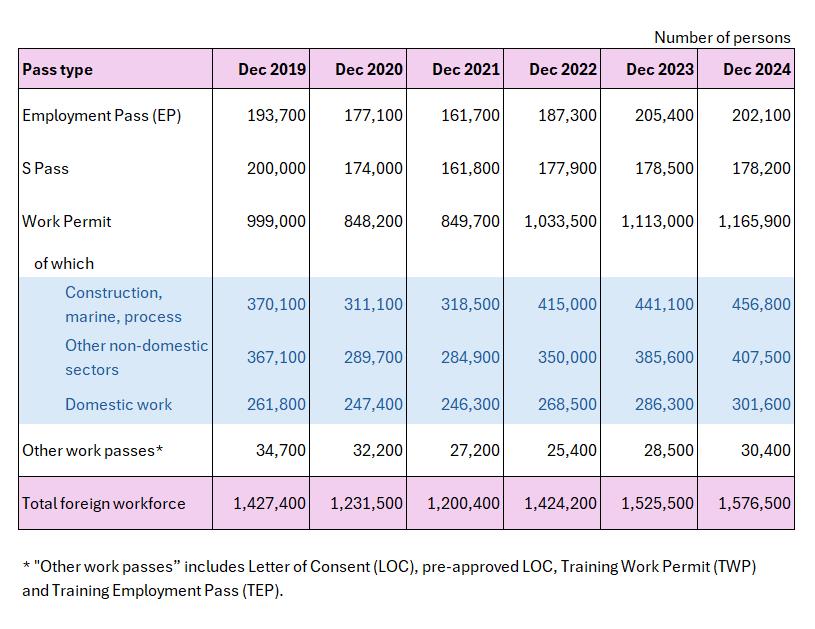This screenshot has height=629, width=815.
Task: Select the Dec 2019 column header
Action: [x=272, y=69]
